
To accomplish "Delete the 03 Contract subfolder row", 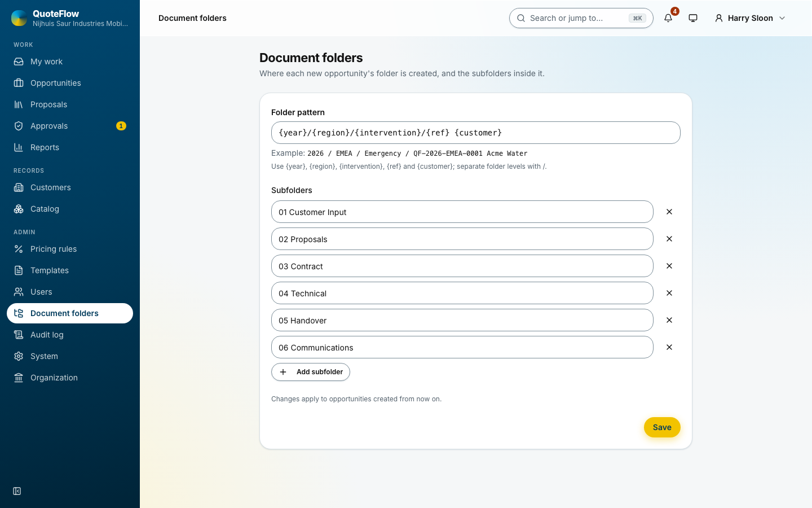I will 669,266.
